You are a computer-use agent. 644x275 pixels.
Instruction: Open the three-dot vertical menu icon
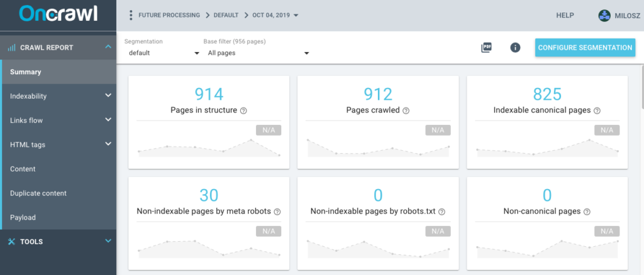[x=131, y=16]
